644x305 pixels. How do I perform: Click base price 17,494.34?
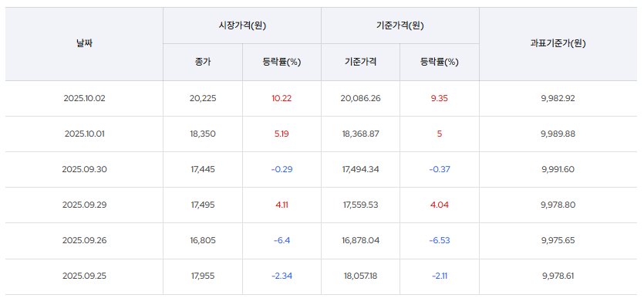point(361,169)
